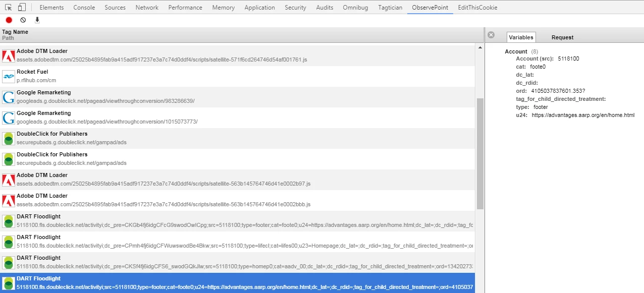Select DART Floodlight row with type=lifecl
Image resolution: width=644 pixels, height=293 pixels.
coord(238,242)
